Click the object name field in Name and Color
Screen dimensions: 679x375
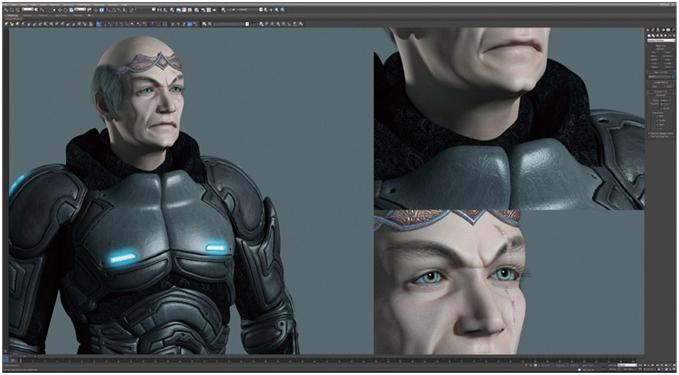click(660, 77)
